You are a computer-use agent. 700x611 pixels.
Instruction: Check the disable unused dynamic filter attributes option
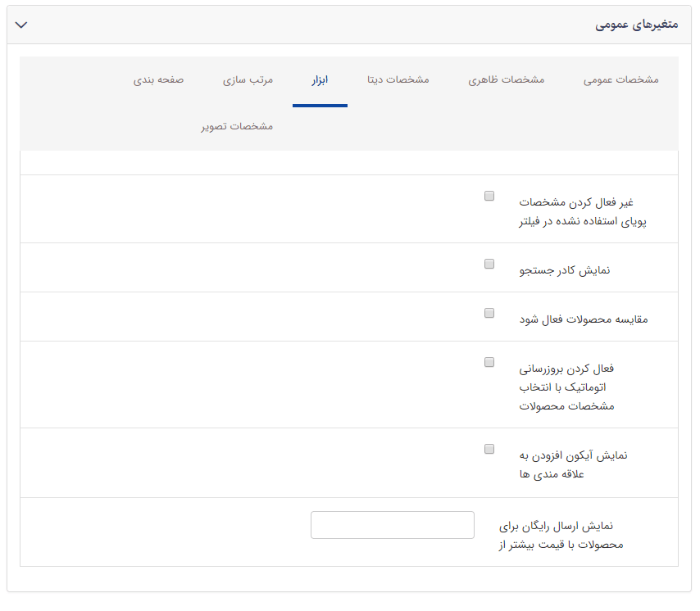click(489, 195)
